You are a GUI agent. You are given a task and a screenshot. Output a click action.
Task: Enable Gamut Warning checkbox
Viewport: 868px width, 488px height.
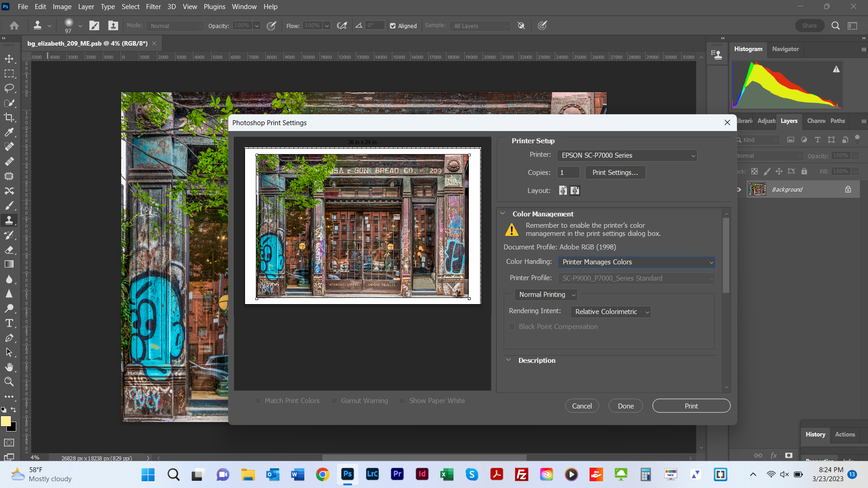pos(333,400)
